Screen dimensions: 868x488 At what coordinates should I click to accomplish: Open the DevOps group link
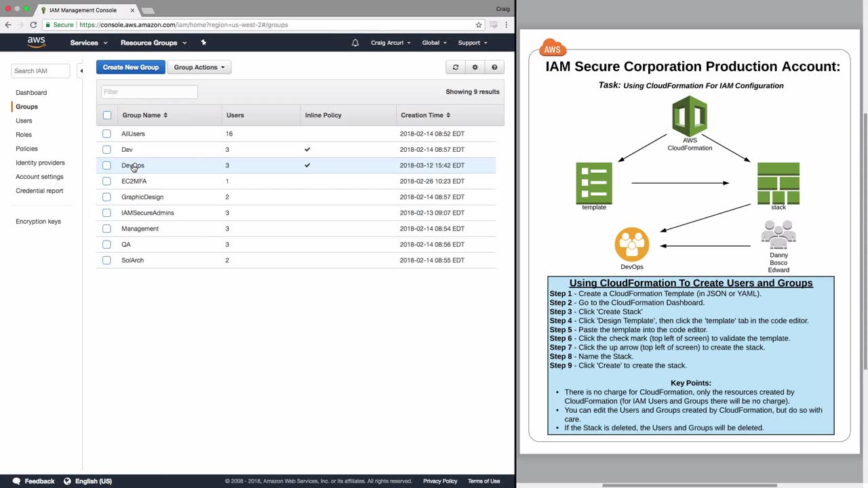[133, 165]
